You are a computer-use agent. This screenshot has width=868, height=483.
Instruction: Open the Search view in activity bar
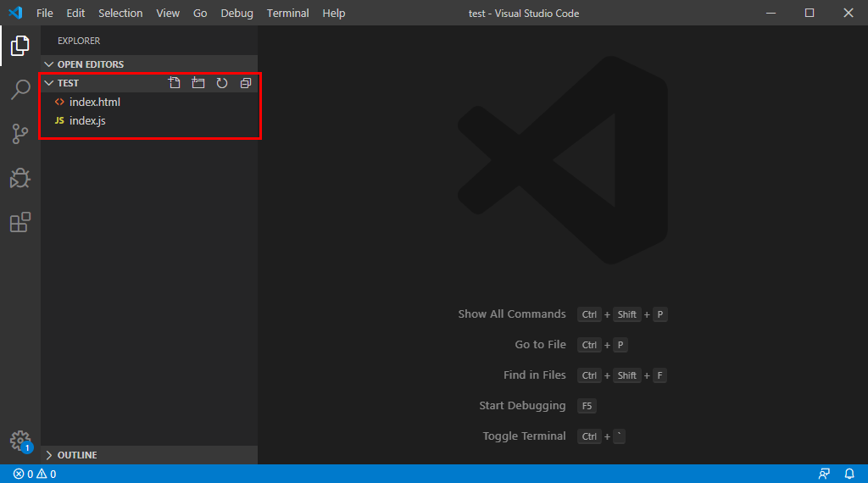pyautogui.click(x=20, y=89)
